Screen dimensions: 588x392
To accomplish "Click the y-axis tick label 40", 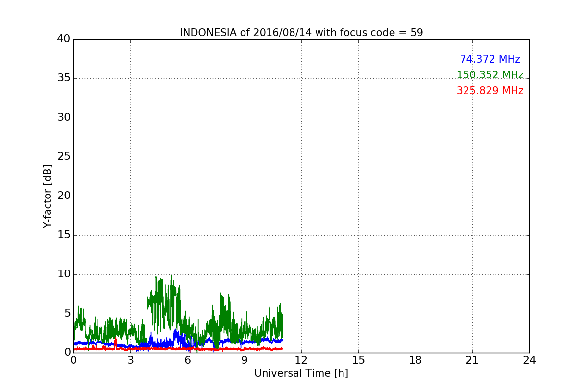I will coord(64,39).
